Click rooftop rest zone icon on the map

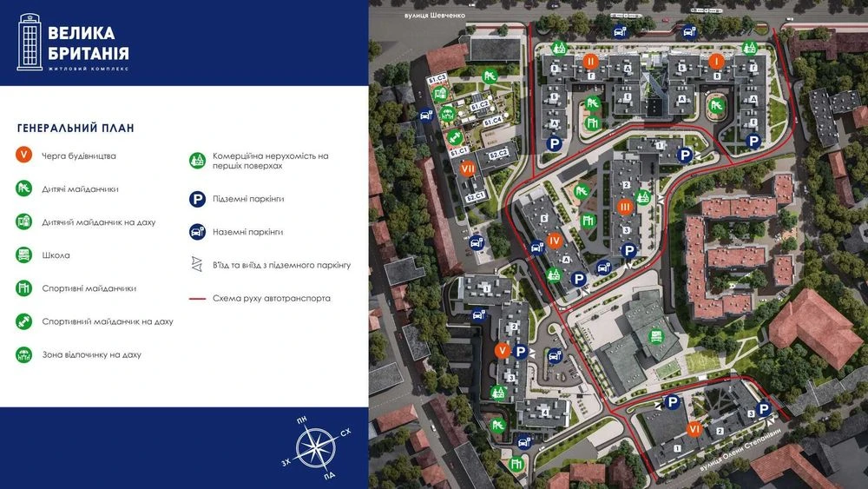[447, 114]
